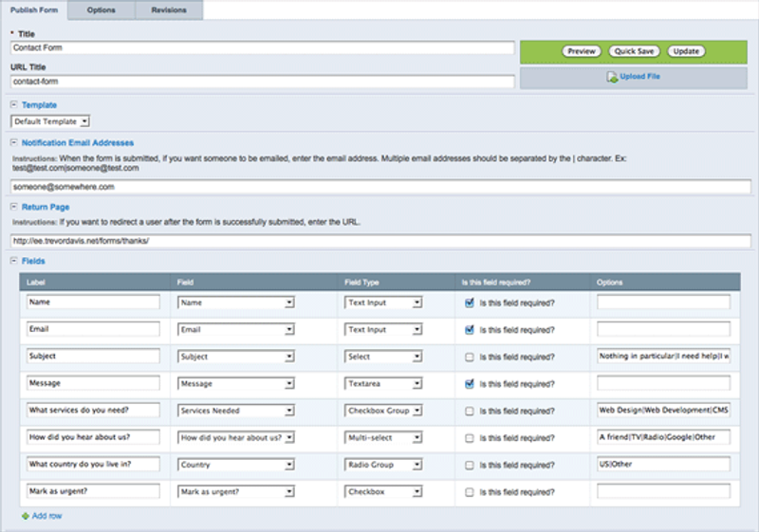759x532 pixels.
Task: Collapse the Fields section toggle icon
Action: coord(13,261)
